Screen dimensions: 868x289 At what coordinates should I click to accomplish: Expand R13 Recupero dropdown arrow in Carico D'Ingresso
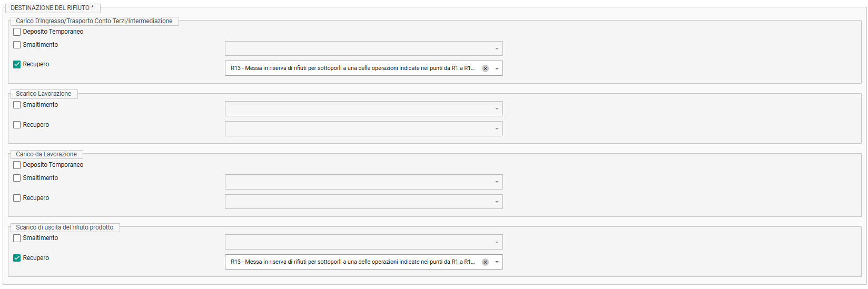tap(497, 68)
